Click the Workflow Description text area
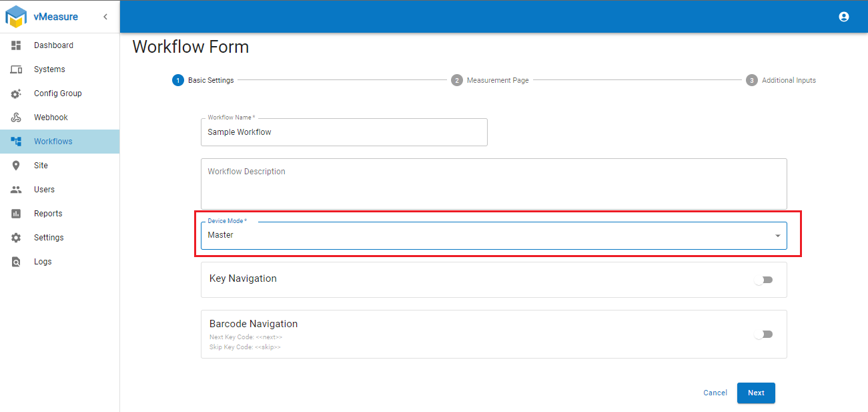The width and height of the screenshot is (868, 412). (x=494, y=184)
